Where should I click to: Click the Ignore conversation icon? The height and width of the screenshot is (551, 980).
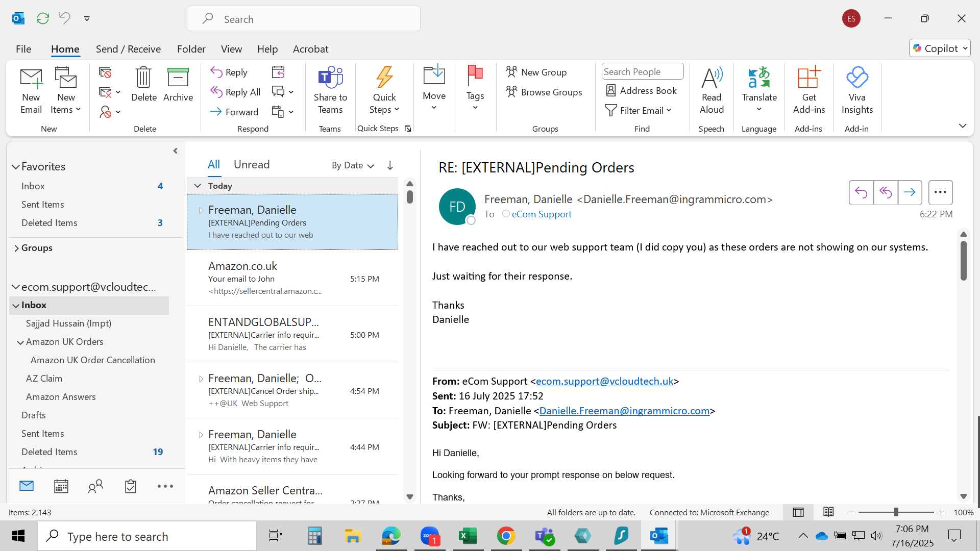pos(105,73)
